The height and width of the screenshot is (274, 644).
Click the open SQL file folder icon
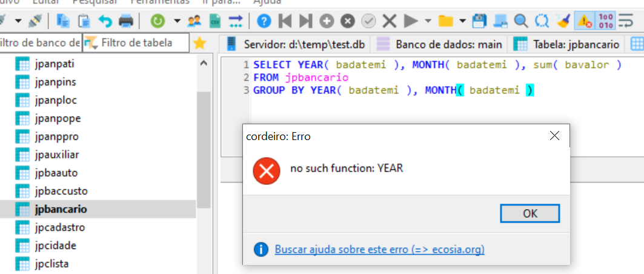coord(446,21)
